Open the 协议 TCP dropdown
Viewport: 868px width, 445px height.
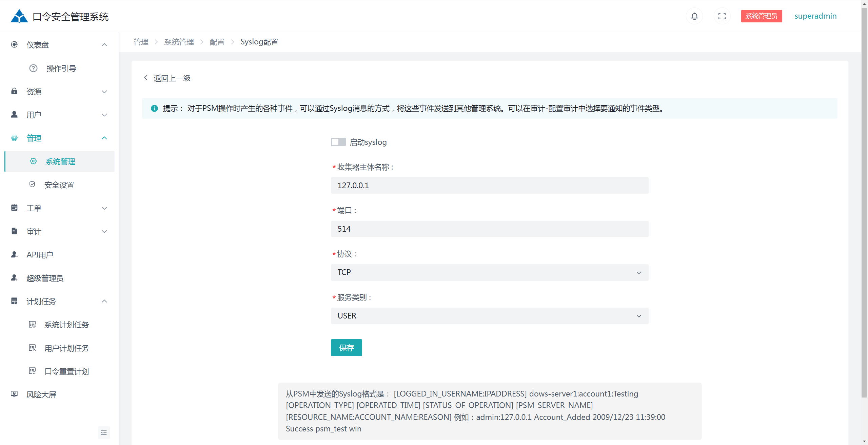click(489, 272)
